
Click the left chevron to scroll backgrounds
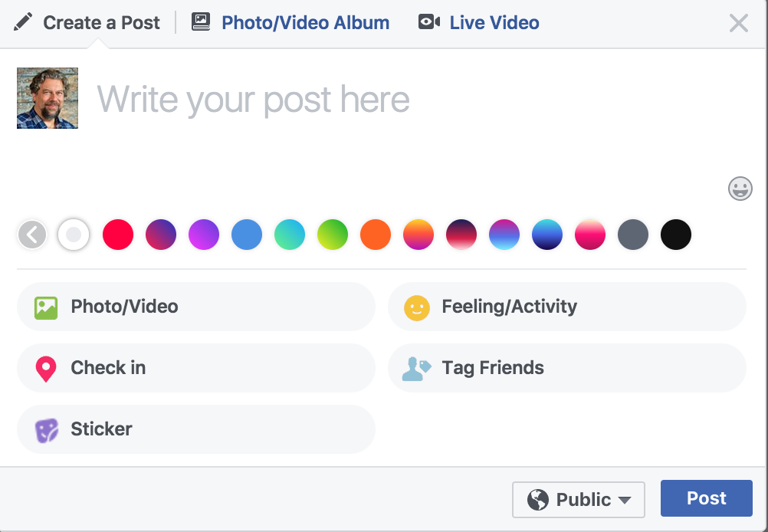click(x=32, y=235)
